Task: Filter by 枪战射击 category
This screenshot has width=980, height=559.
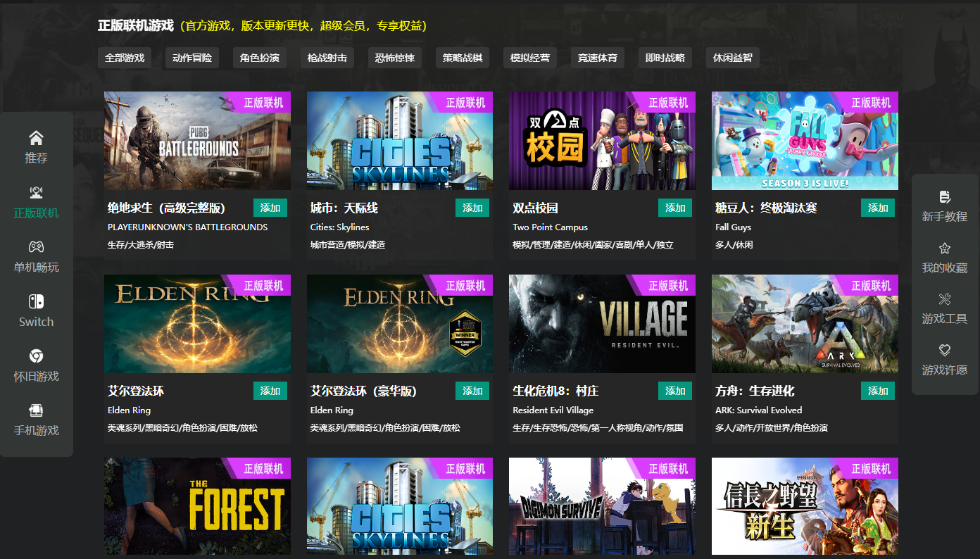Action: pos(327,58)
